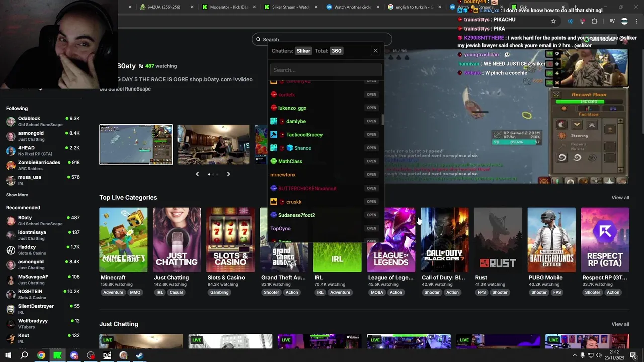Switch to Chrome in the taskbar
Viewport: 644px width, 362px height.
41,355
